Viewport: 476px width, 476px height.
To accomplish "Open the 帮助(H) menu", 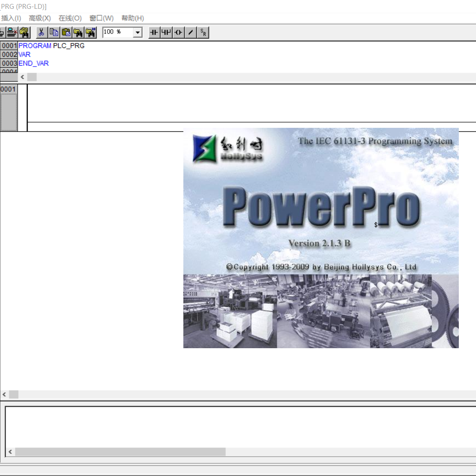I will click(132, 18).
